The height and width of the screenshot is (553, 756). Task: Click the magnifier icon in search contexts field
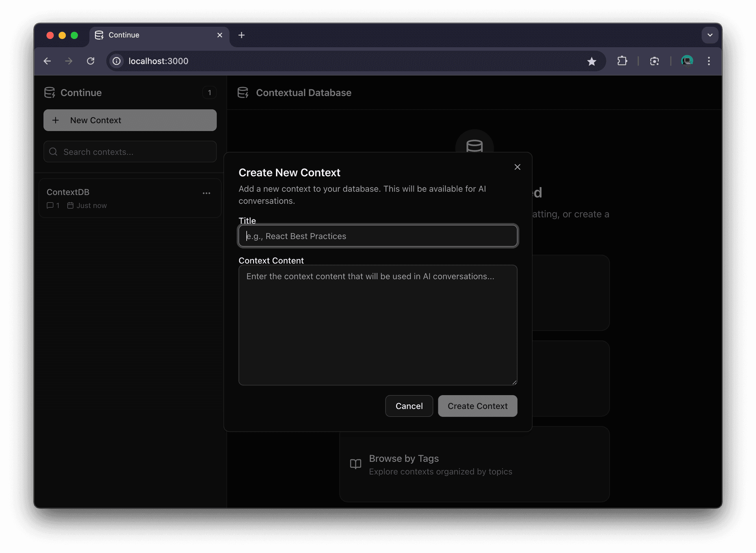54,152
